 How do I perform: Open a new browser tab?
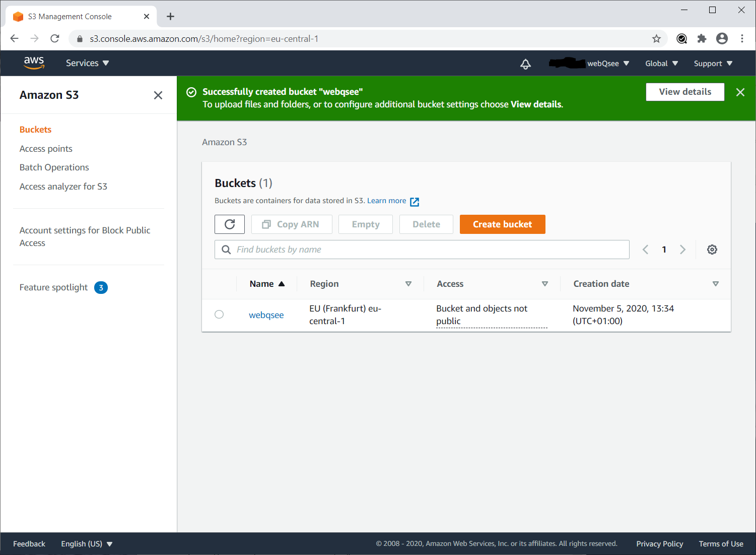point(170,17)
